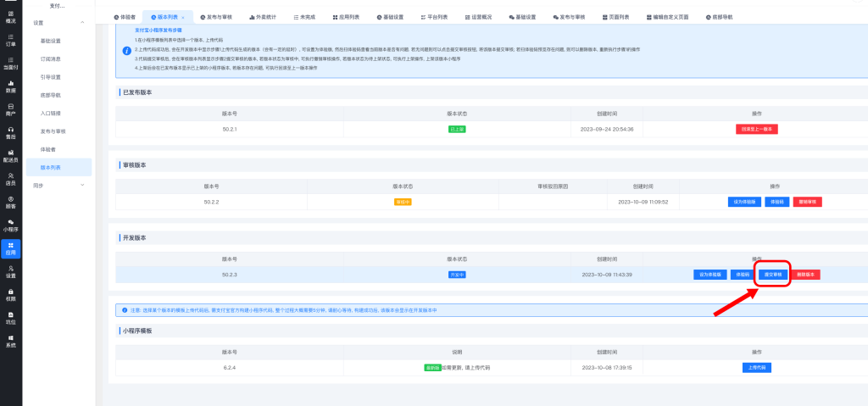Screen dimensions: 868x406
Task: Open the 系统 icon at sidebar bottom
Action: coord(11,341)
